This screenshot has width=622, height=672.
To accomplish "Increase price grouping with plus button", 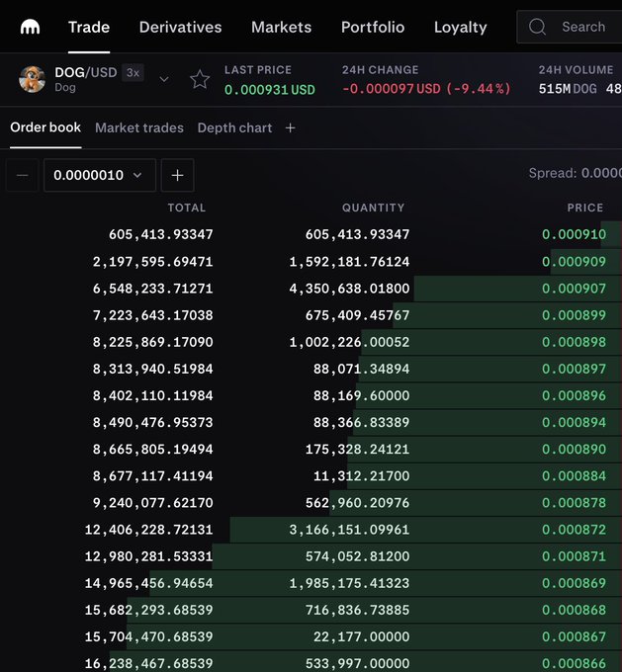I will coord(178,175).
